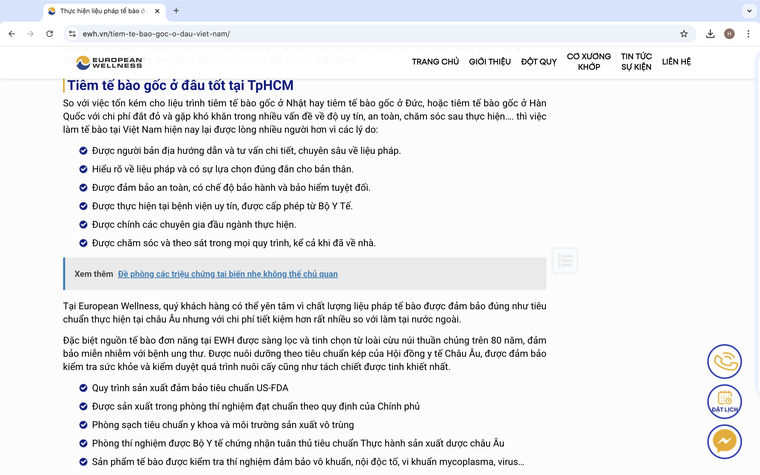Image resolution: width=760 pixels, height=475 pixels.
Task: Click the browser profile avatar
Action: pos(729,33)
